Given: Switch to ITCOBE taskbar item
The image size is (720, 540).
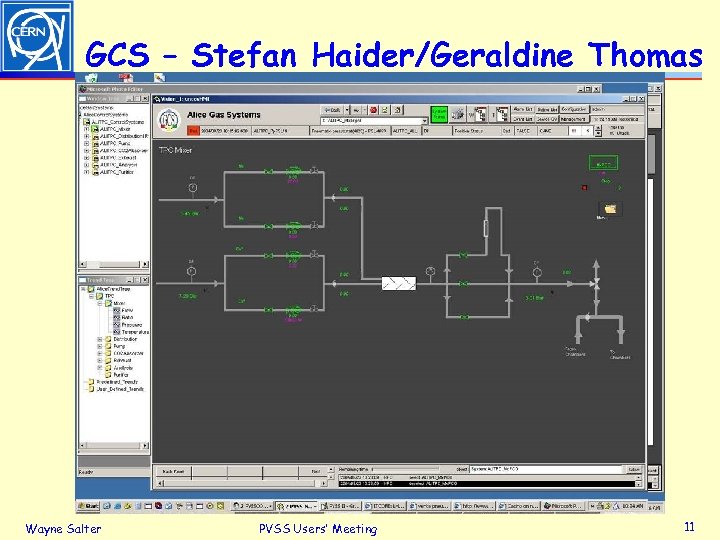Looking at the screenshot, I should click(385, 506).
